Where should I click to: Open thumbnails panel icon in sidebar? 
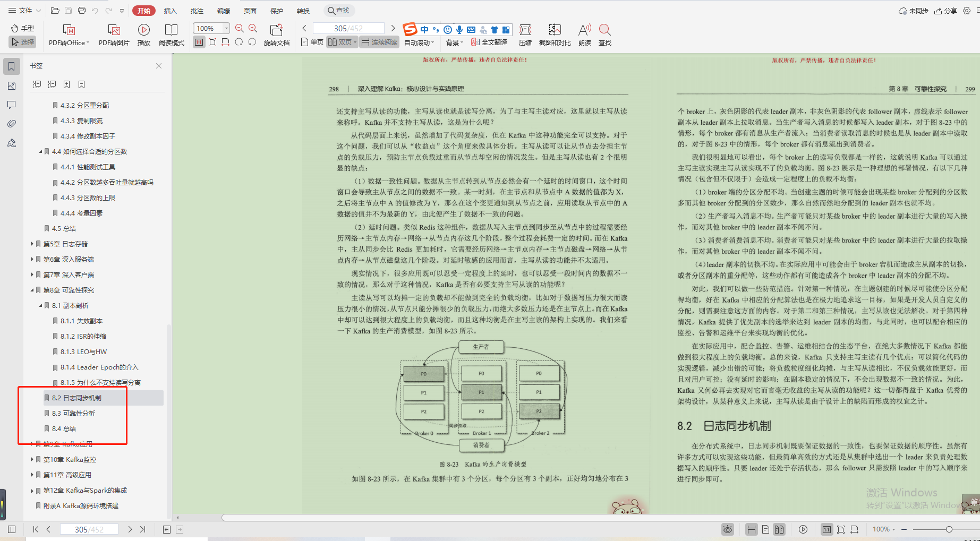coord(12,85)
